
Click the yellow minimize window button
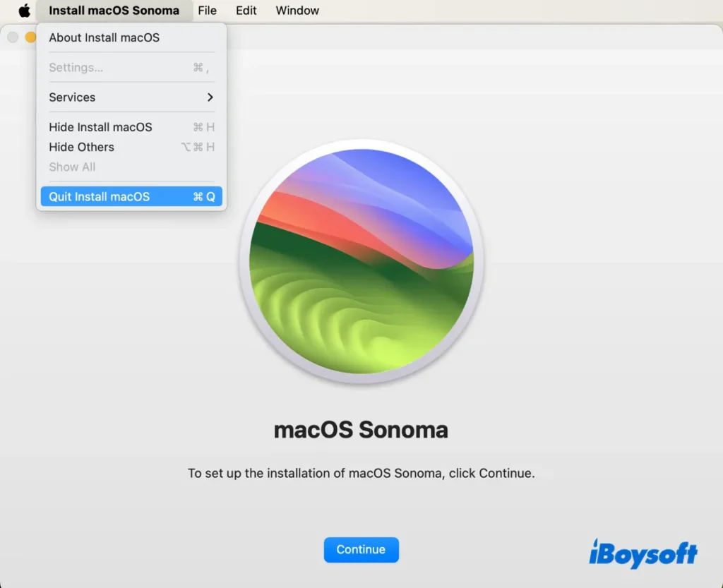tap(30, 37)
